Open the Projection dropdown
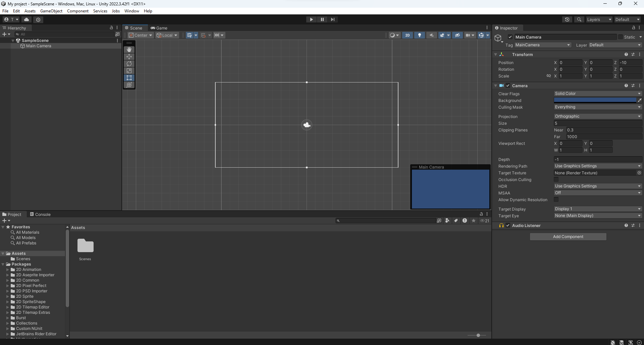The height and width of the screenshot is (345, 644). tap(597, 116)
